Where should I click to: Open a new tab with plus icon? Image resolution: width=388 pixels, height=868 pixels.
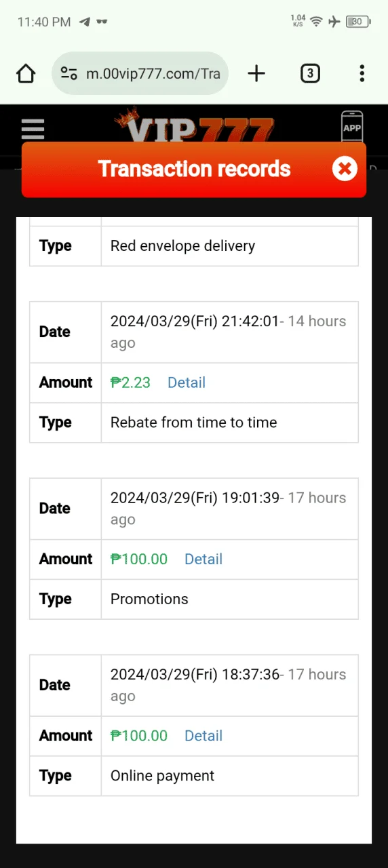[x=256, y=73]
